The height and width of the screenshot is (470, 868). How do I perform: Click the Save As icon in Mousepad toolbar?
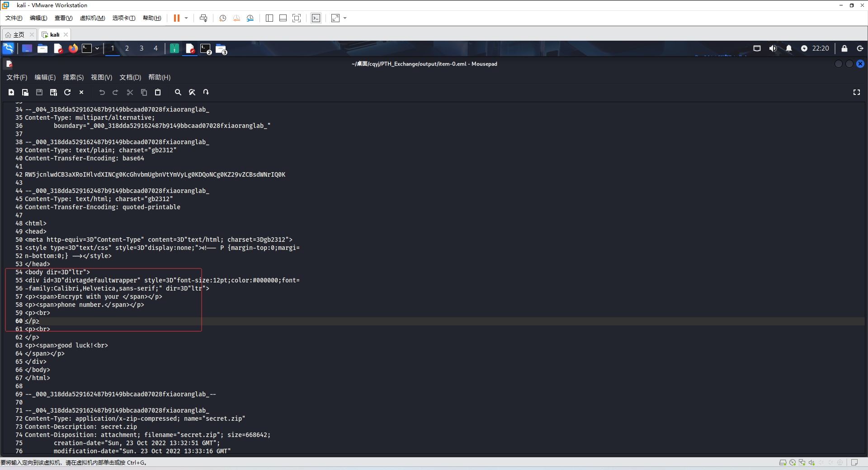coord(53,92)
